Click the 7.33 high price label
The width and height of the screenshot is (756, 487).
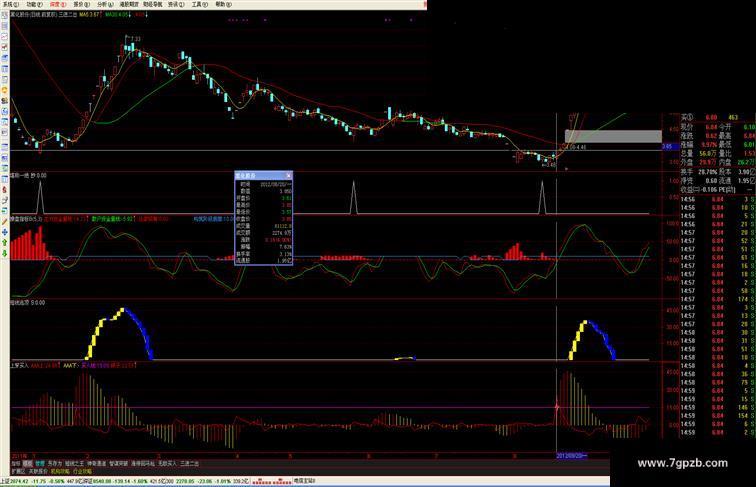click(x=135, y=39)
